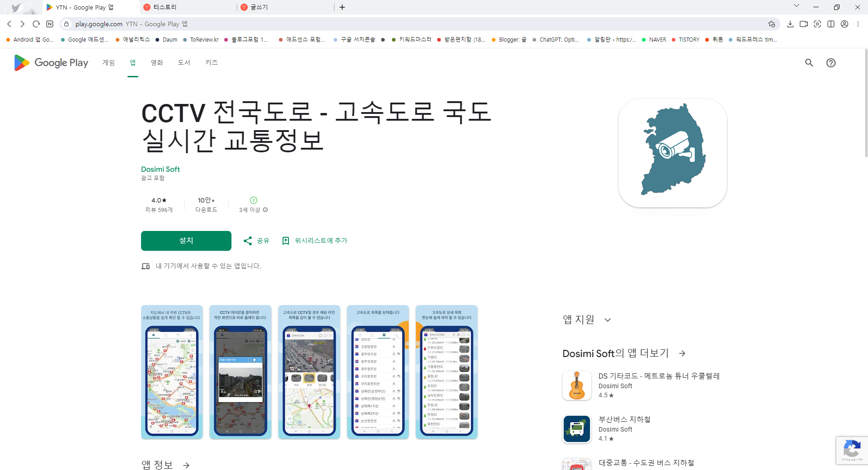Screen dimensions: 868x470
Task: Expand the 앱 지원 section
Action: 608,320
